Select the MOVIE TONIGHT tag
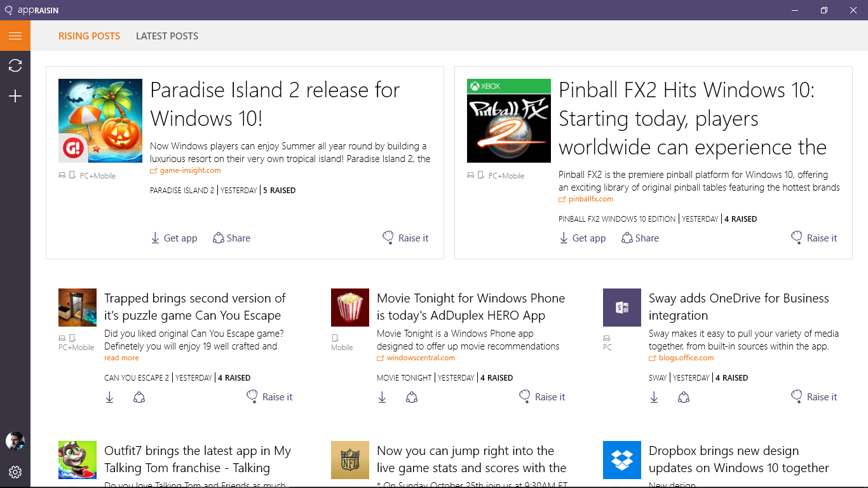 [404, 377]
